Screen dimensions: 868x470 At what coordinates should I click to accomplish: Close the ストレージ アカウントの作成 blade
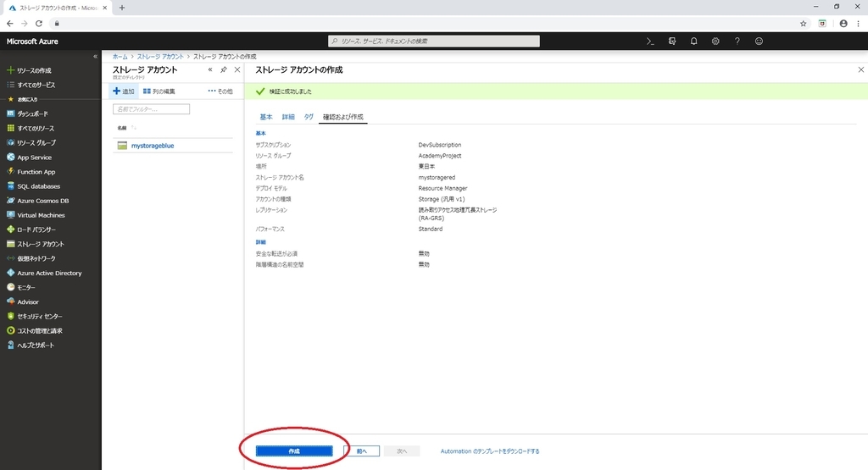click(x=861, y=69)
